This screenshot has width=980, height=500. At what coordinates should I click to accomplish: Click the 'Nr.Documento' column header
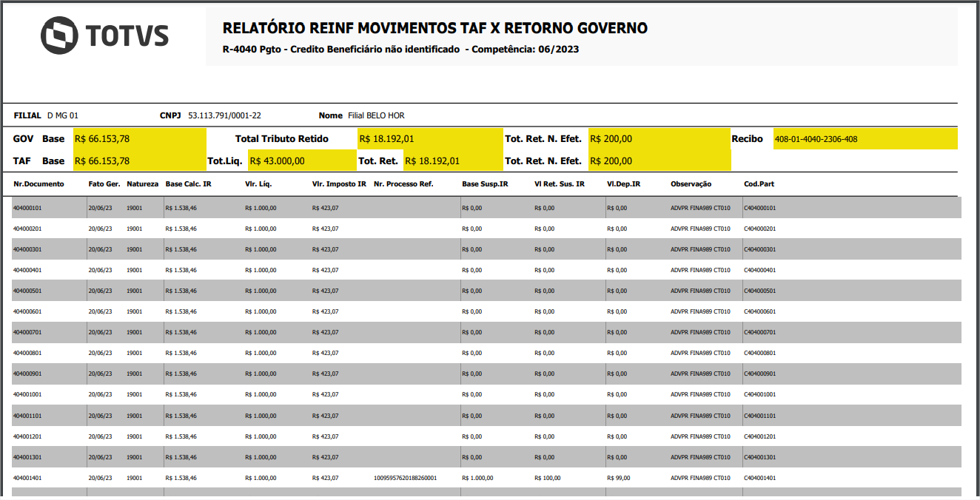(x=38, y=184)
